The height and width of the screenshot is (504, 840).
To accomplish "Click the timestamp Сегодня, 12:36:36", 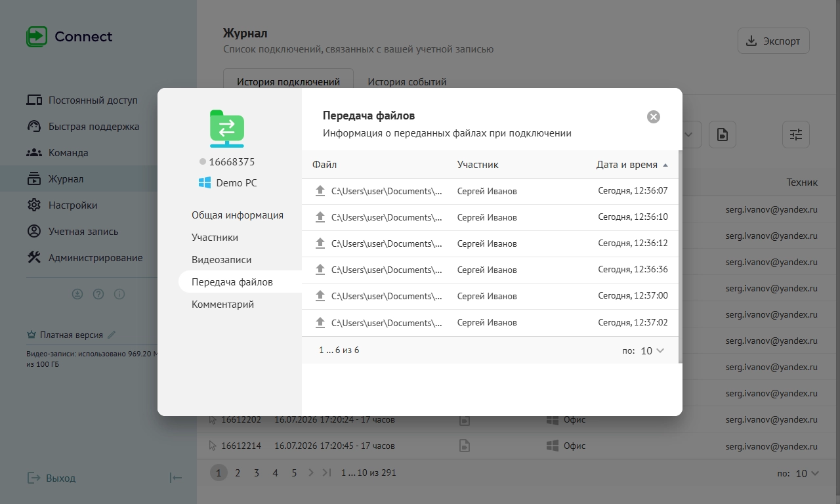I will point(633,270).
